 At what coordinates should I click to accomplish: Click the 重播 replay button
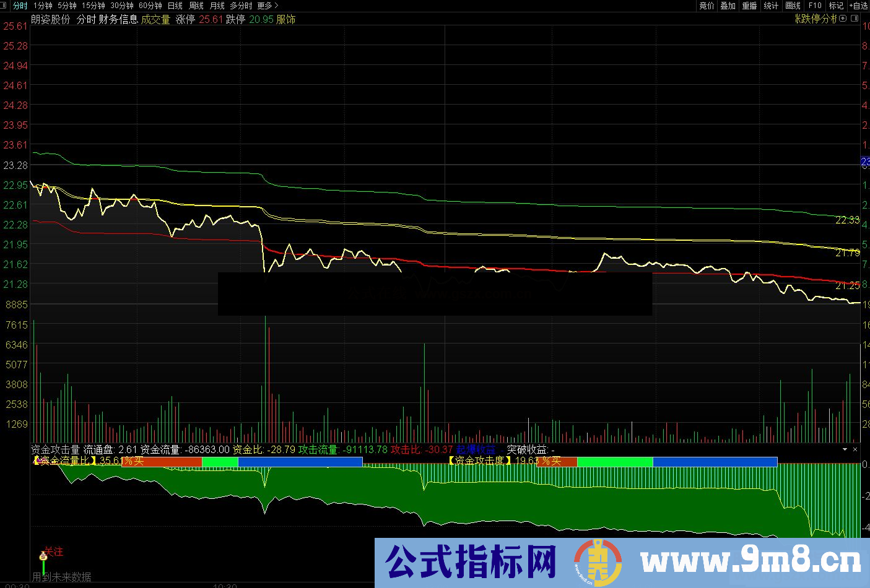tap(750, 6)
